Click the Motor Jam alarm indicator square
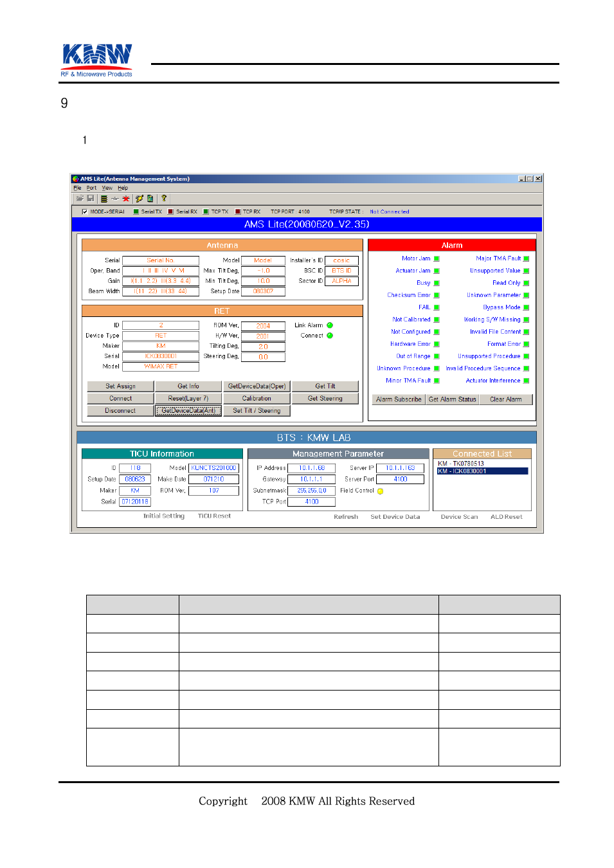Screen dimensions: 614x868 coord(437,259)
